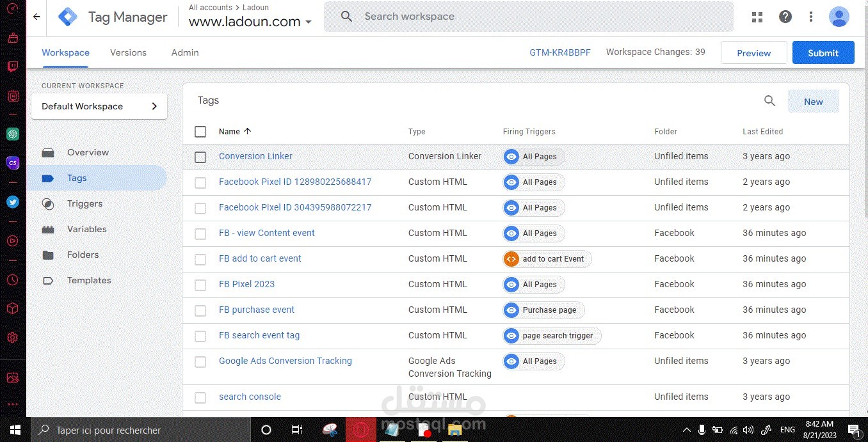The image size is (868, 442).
Task: Click the Windows Start button
Action: click(15, 430)
